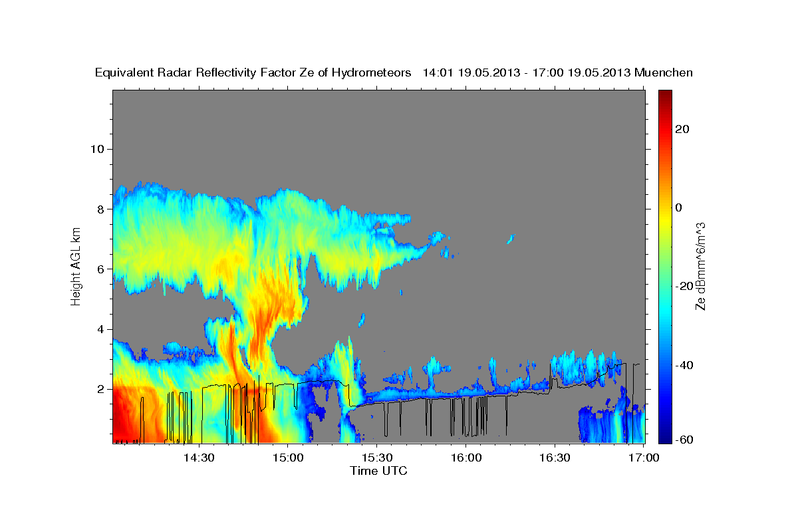
Task: Click the small isolated echo near 16:15 at 7 km
Action: [511, 239]
